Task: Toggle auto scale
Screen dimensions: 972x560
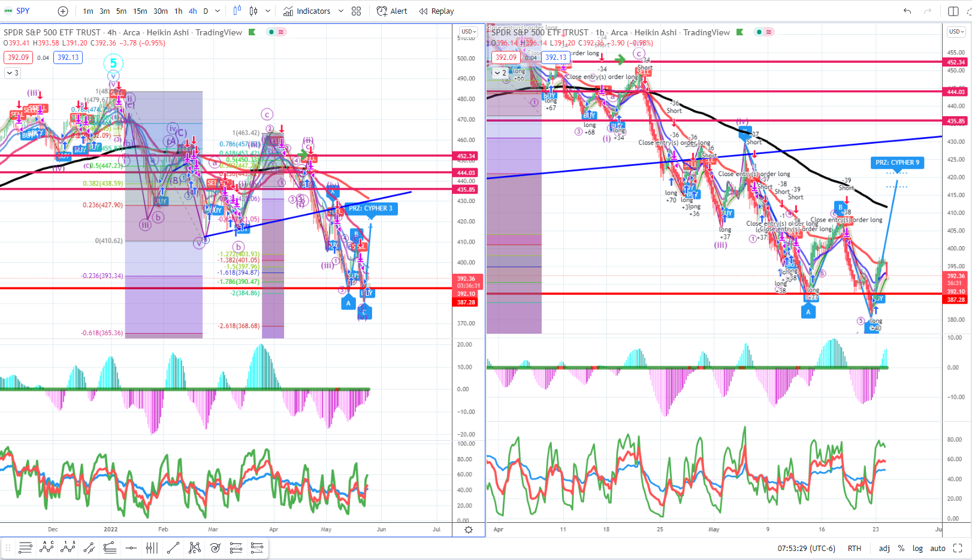Action: pos(937,548)
